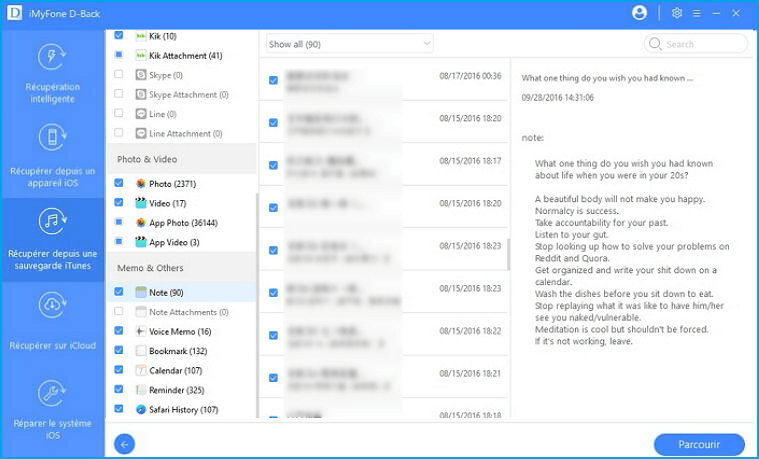Click the notes list scrollbar

pos(508,254)
